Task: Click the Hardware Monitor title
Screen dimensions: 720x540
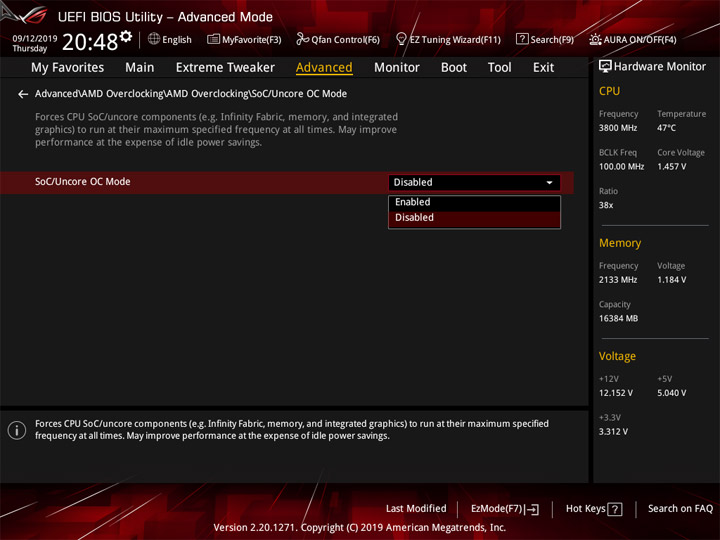Action: click(x=660, y=67)
